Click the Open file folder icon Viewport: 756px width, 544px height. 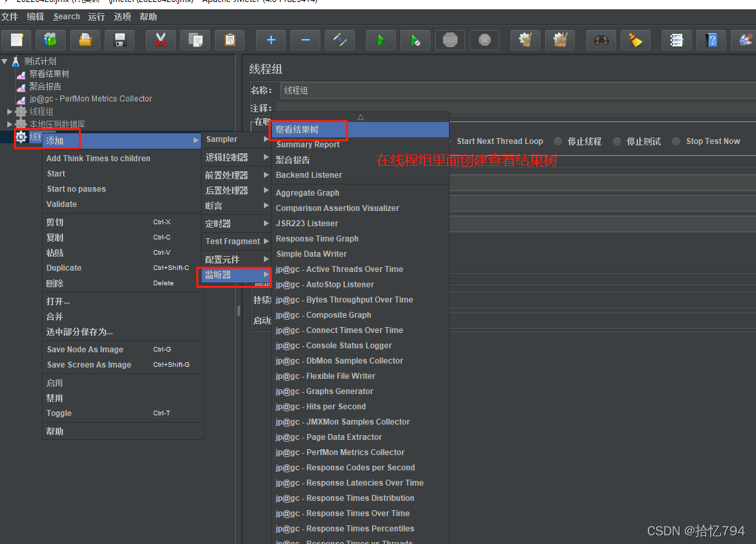(86, 40)
